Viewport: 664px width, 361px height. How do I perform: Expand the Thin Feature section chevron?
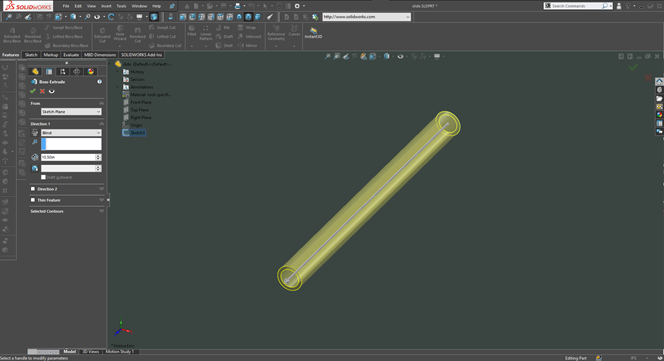click(102, 200)
